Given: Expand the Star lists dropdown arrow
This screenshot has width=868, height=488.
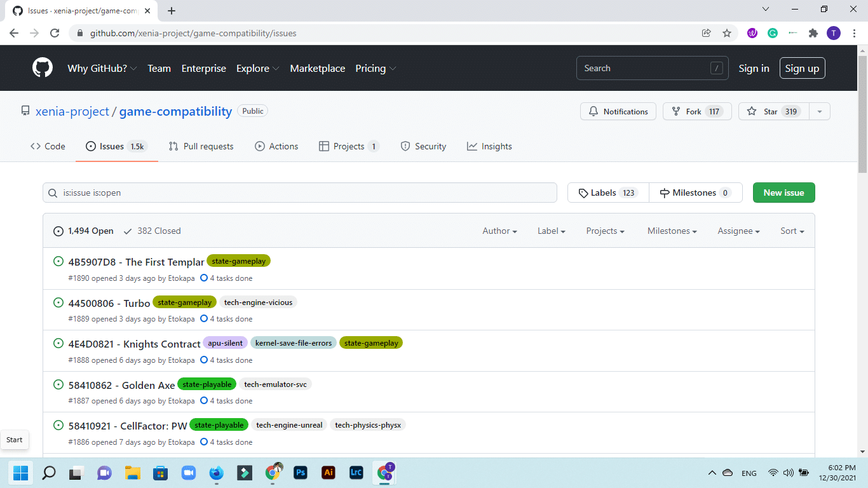Looking at the screenshot, I should tap(819, 111).
